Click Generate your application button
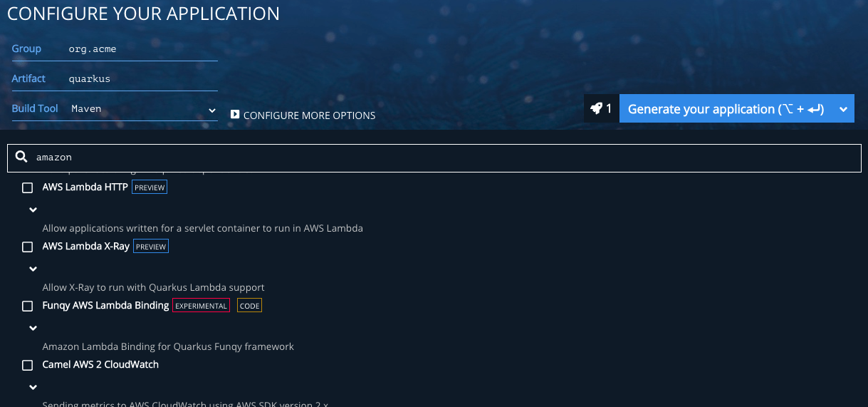868x407 pixels. pyautogui.click(x=726, y=109)
